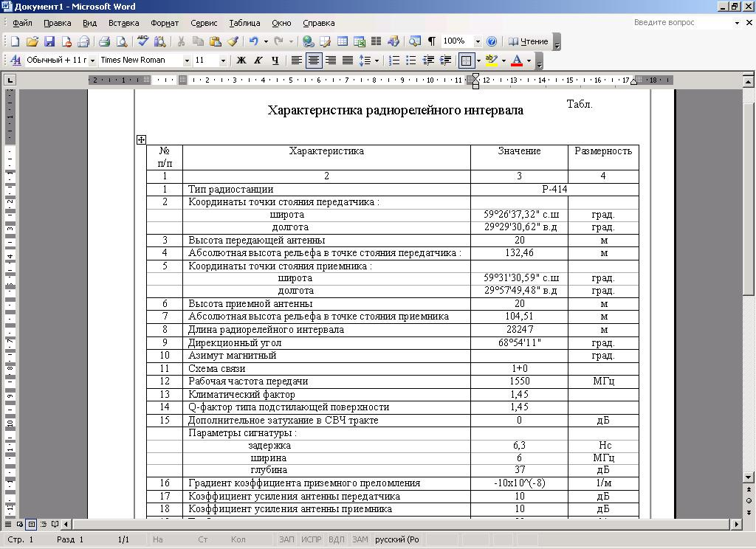Toggle the paragraph marks ¶ button
This screenshot has width=756, height=549.
pos(432,41)
